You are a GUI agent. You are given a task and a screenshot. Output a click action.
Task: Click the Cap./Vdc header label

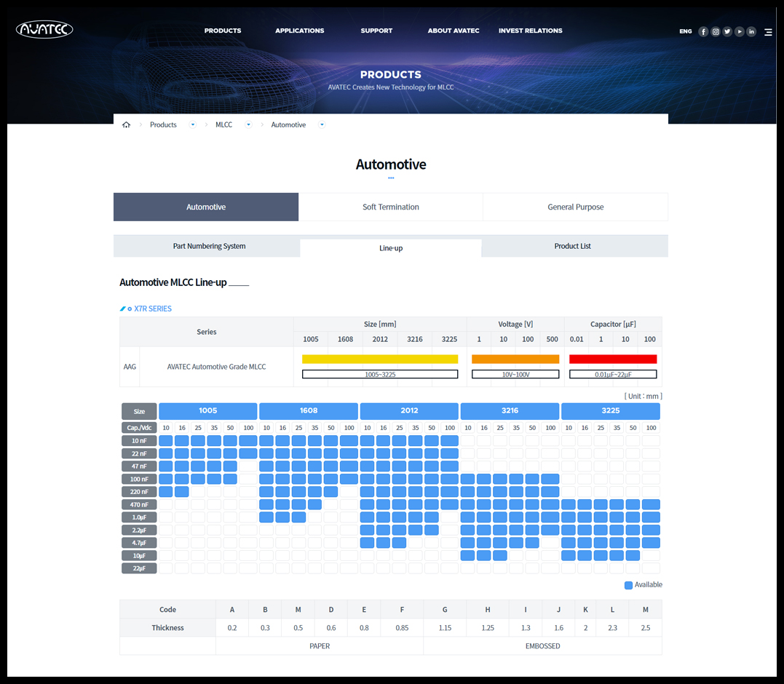click(x=139, y=428)
